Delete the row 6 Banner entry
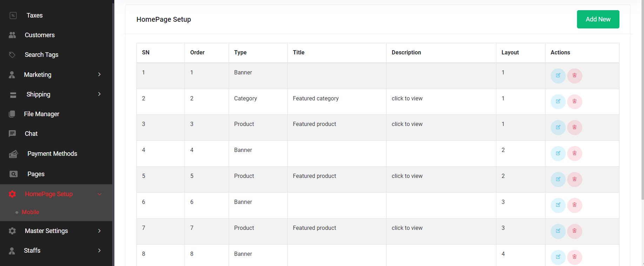This screenshot has width=644, height=266. tap(575, 205)
